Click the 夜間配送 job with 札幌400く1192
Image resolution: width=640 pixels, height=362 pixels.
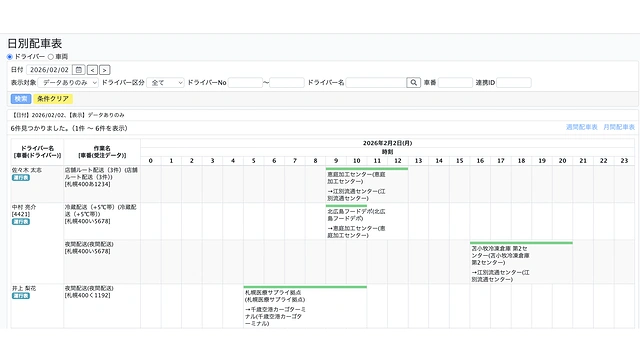click(102, 306)
